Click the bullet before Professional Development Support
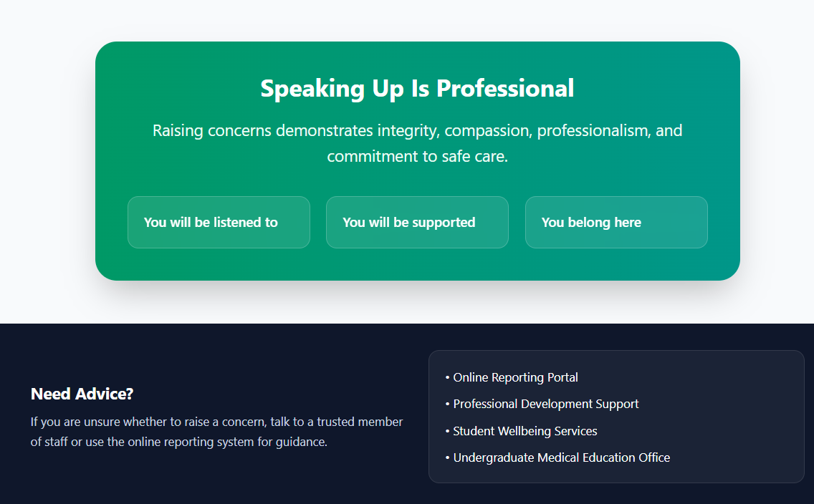814x504 pixels. 448,404
